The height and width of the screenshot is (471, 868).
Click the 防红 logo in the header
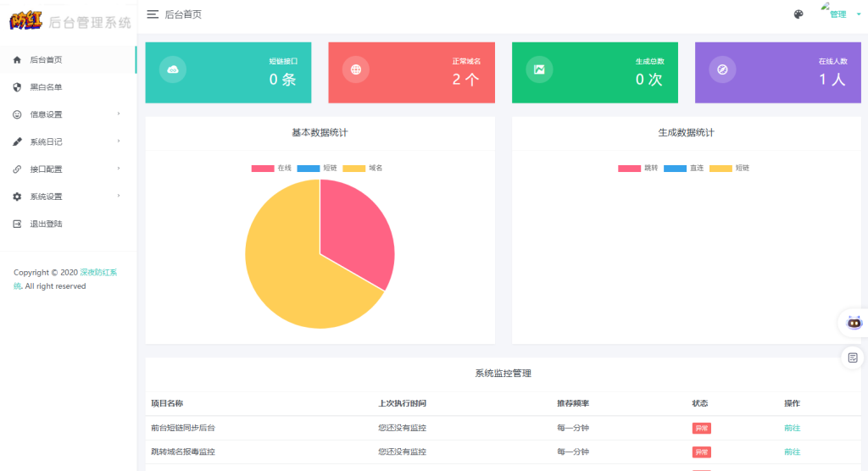[x=25, y=22]
